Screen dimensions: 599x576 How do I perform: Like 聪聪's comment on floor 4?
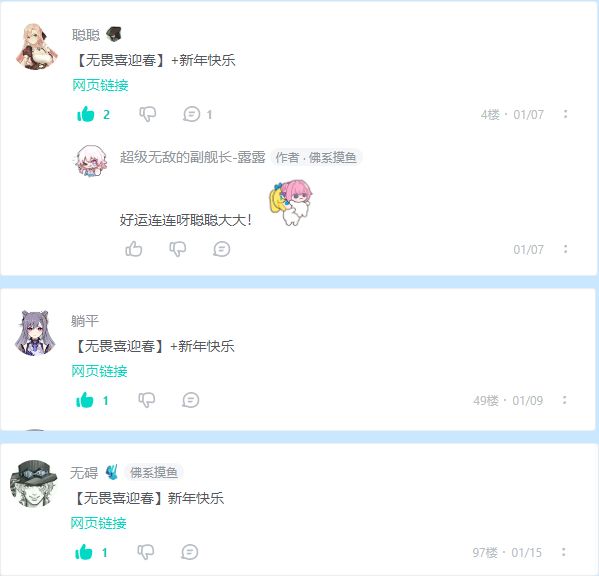(x=86, y=114)
